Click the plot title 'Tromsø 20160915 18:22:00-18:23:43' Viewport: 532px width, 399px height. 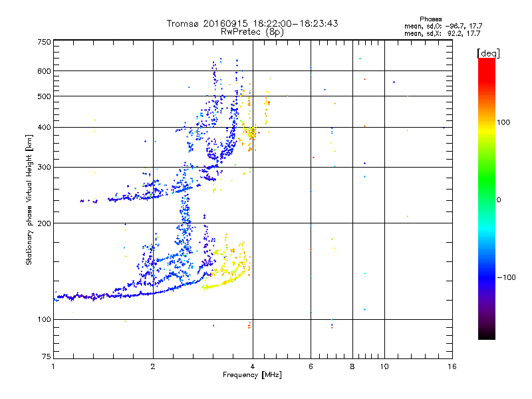[x=252, y=23]
